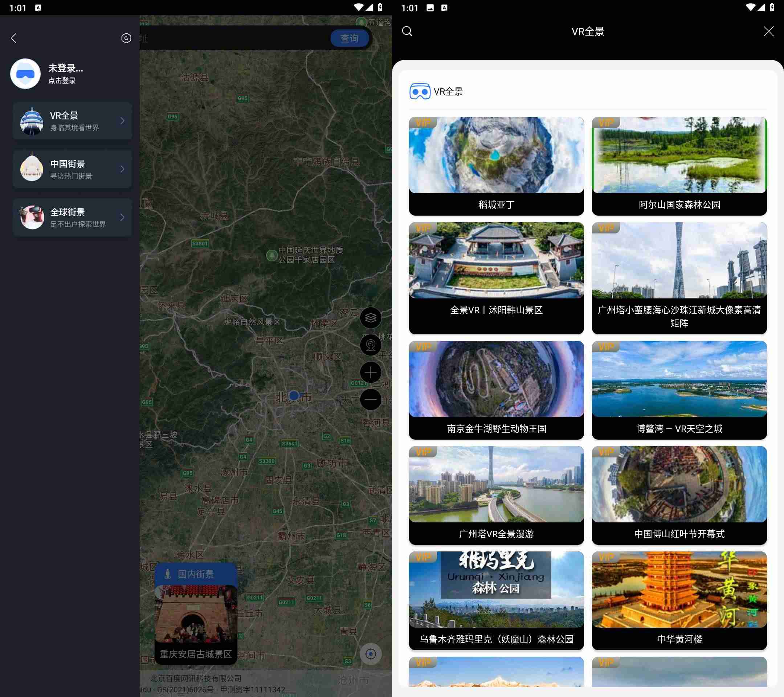Open the 全景VR丨沭阳韩山景区 card
This screenshot has width=784, height=697.
coord(496,278)
